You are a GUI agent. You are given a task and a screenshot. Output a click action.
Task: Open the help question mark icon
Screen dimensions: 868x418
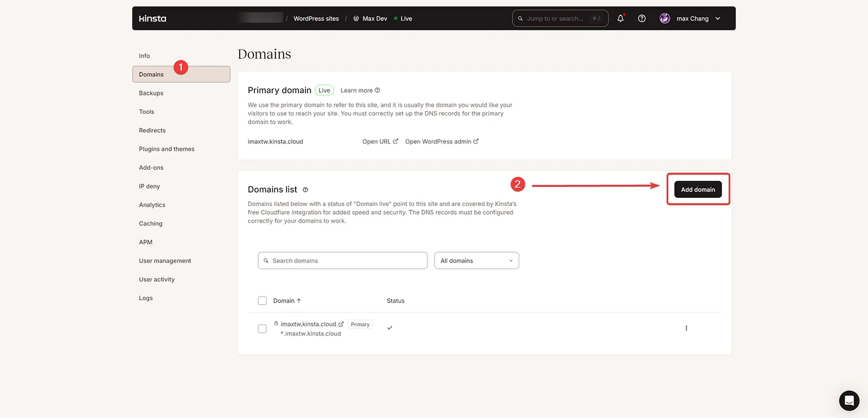pos(642,18)
